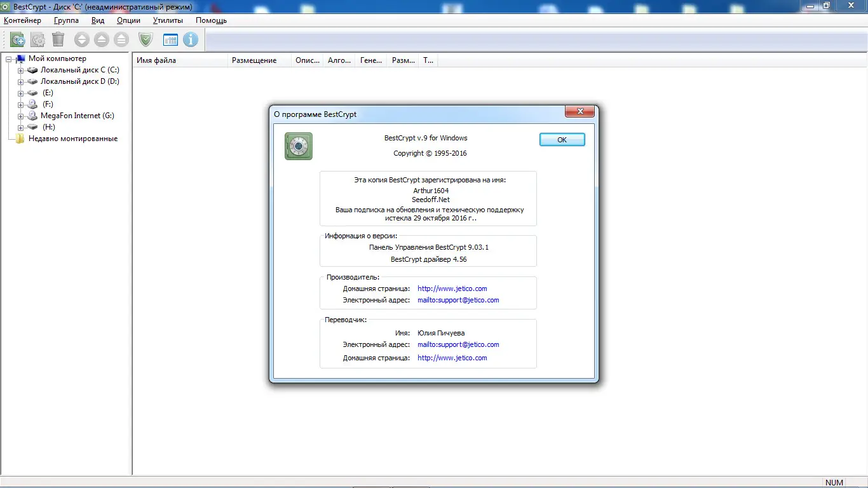Open the manufacturer home page http://www.jetico.com link
The image size is (868, 488).
pos(452,288)
